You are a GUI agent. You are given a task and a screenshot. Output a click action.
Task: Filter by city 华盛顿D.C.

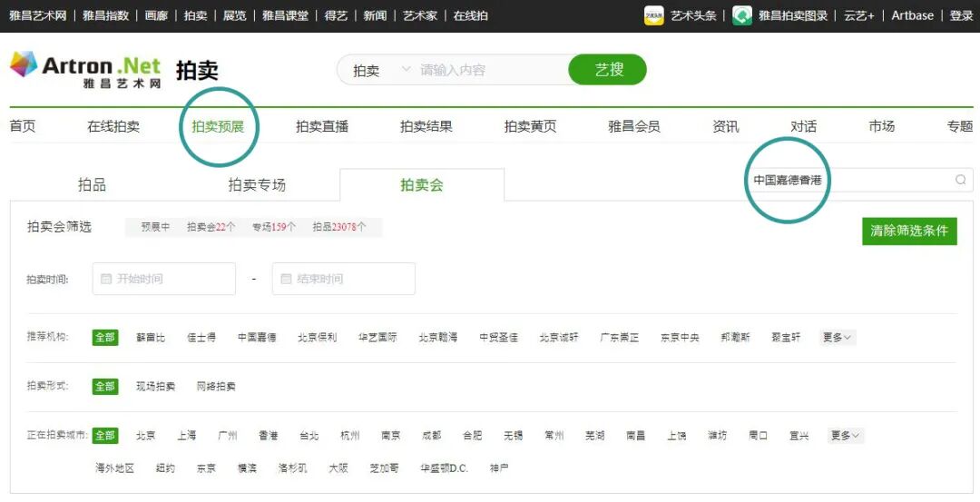tap(444, 468)
